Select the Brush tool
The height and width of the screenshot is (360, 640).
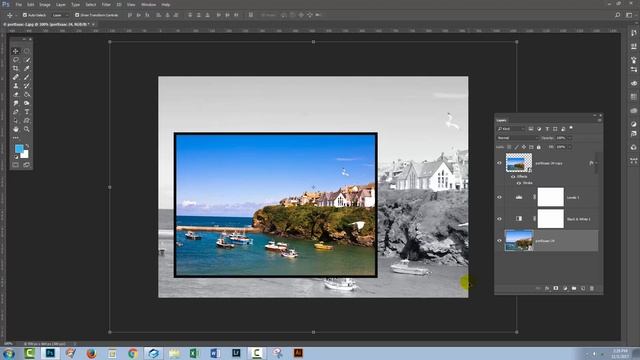point(27,77)
